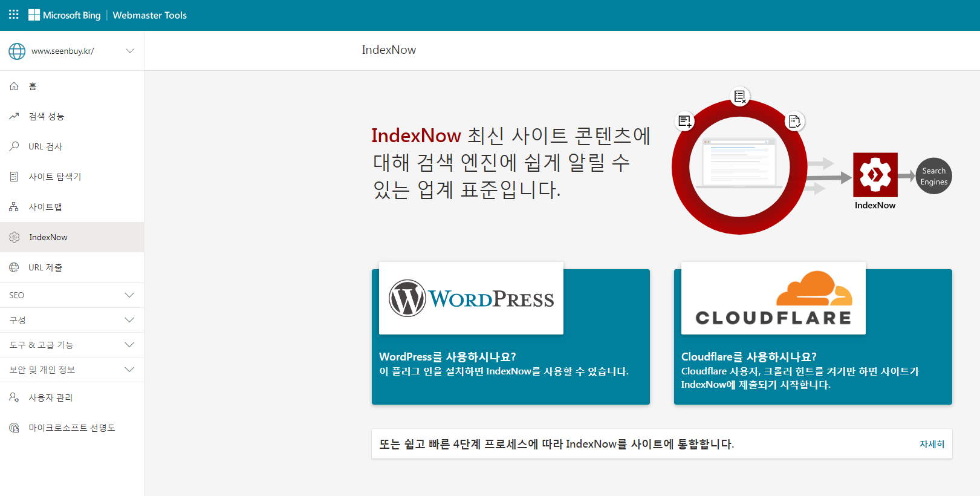The image size is (980, 496).
Task: Expand the 도구 & 고급 기능 chevron
Action: 129,345
